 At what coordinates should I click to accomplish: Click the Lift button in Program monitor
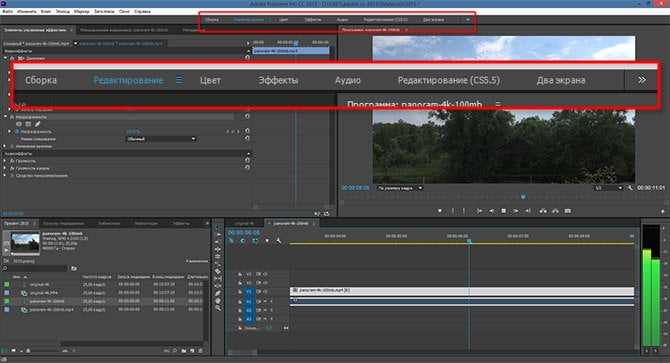(x=543, y=211)
